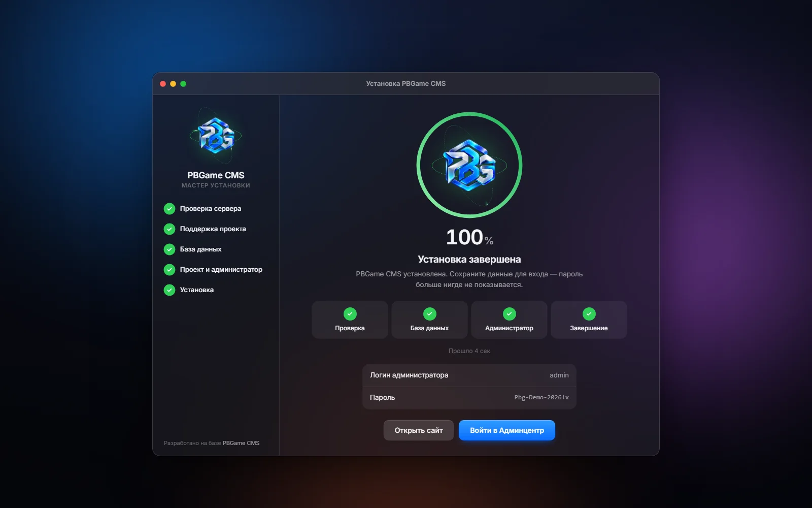Click the Администратор card label
Viewport: 812px width, 508px height.
tap(510, 328)
